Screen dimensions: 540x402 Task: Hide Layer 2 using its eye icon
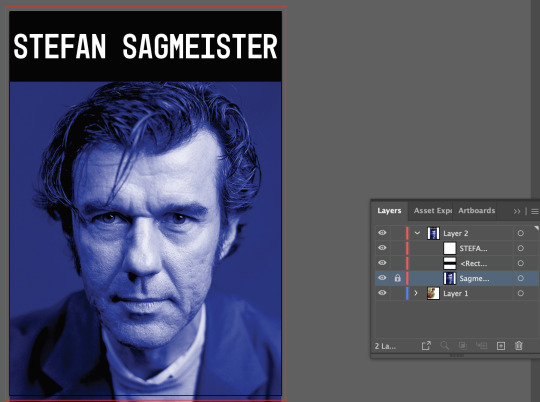(382, 233)
